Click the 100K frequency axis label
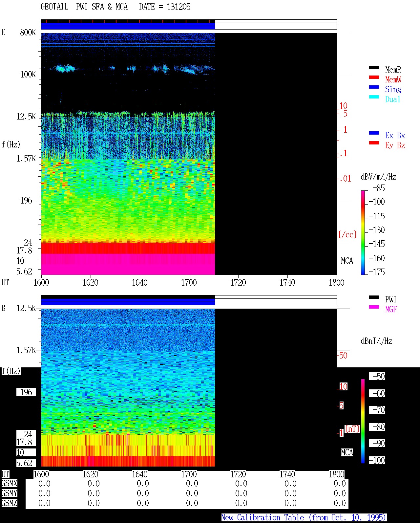 pos(28,74)
